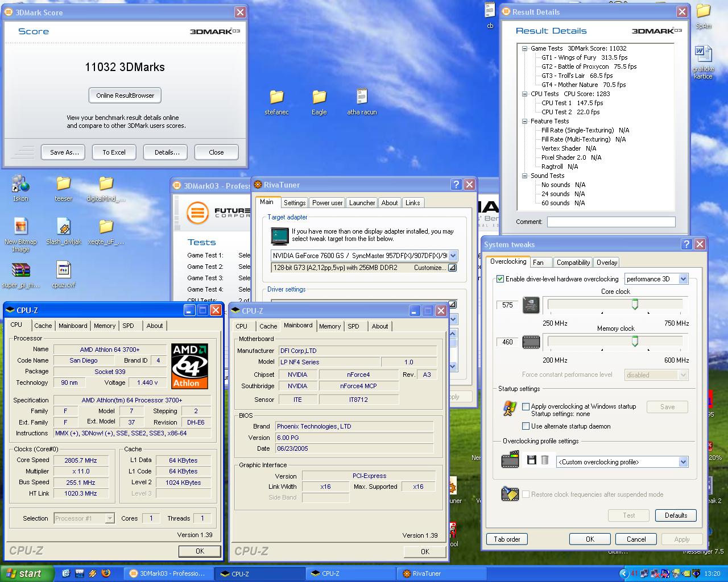The width and height of the screenshot is (728, 582).
Task: Click the delete profile trash icon
Action: pos(545,460)
